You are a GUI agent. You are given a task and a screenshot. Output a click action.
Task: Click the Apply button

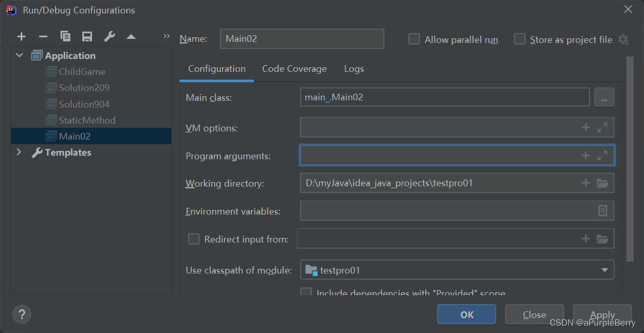[603, 314]
